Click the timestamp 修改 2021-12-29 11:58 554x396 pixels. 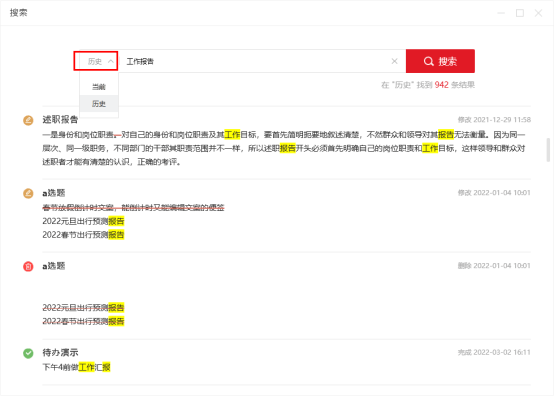point(494,120)
